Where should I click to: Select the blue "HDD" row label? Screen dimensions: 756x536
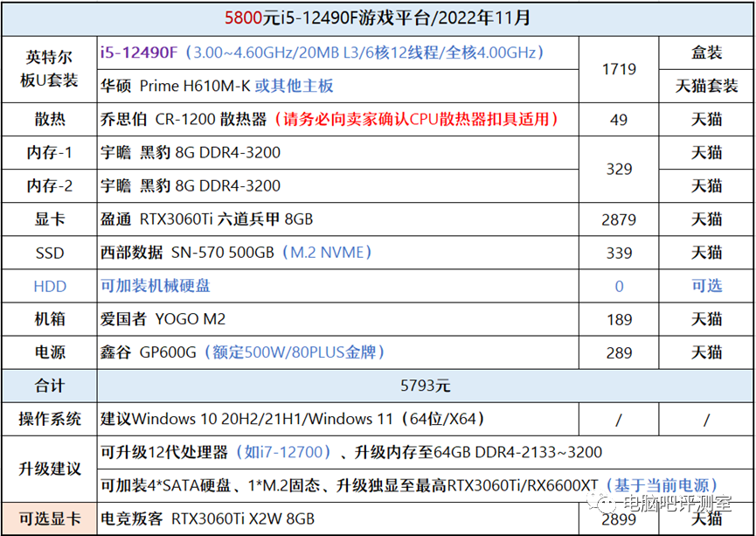pyautogui.click(x=49, y=286)
